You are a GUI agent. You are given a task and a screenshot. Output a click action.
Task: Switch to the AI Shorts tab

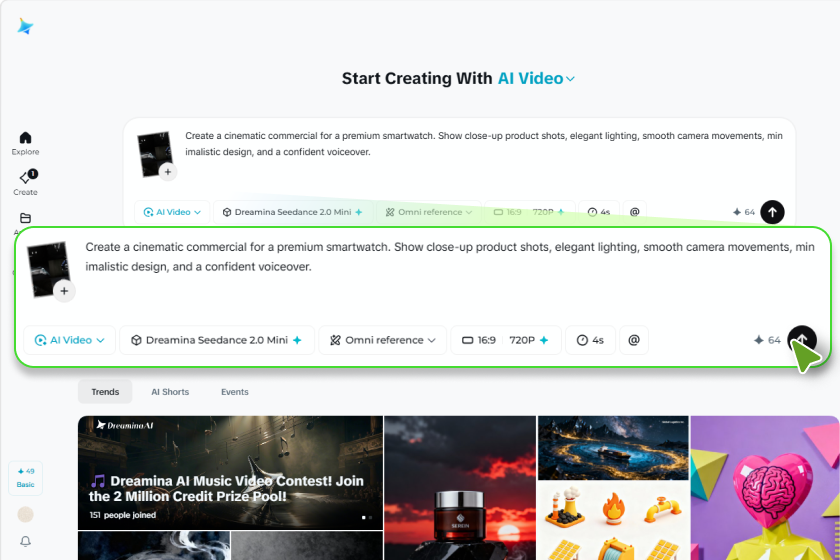(x=170, y=392)
